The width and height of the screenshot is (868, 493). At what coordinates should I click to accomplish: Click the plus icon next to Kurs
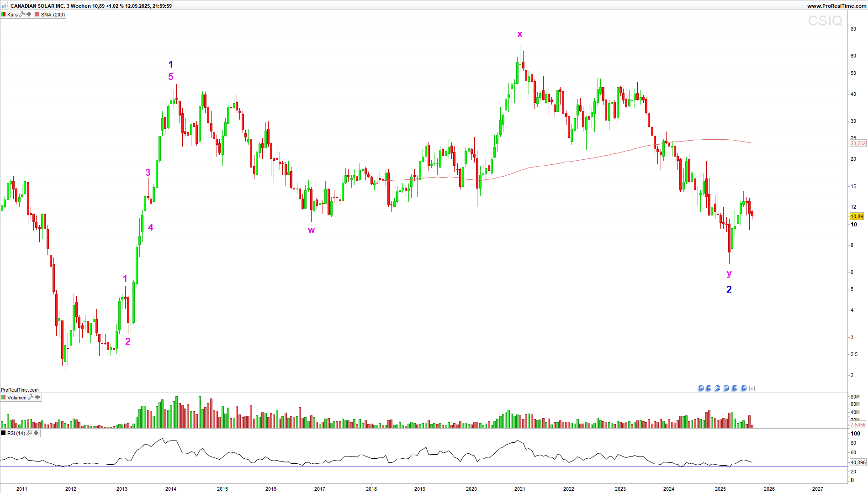(x=29, y=15)
